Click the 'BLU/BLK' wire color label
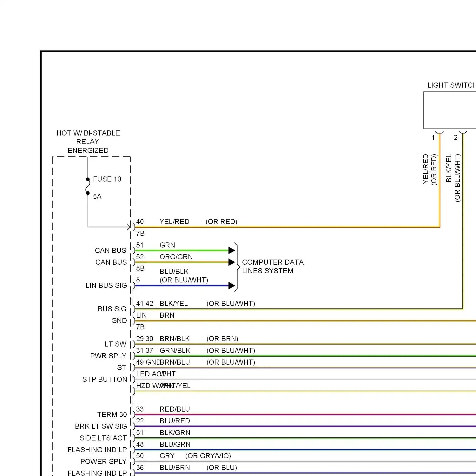The height and width of the screenshot is (476, 476). click(174, 271)
